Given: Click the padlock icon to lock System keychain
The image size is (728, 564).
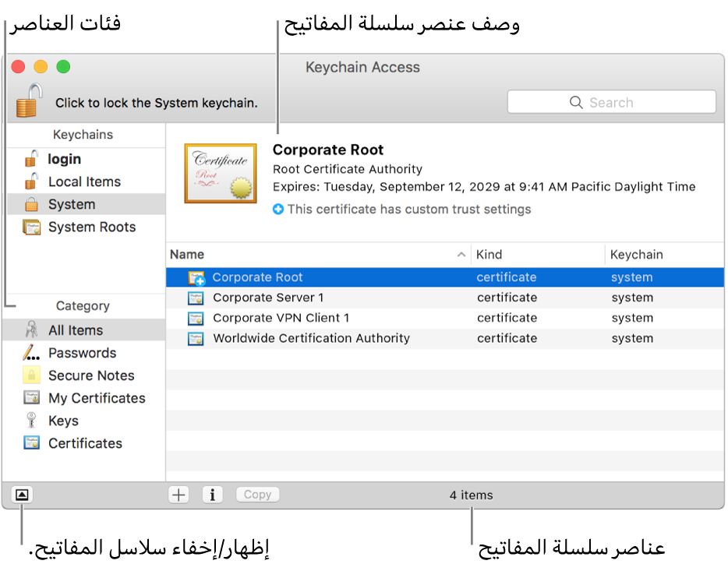Looking at the screenshot, I should coord(30,100).
